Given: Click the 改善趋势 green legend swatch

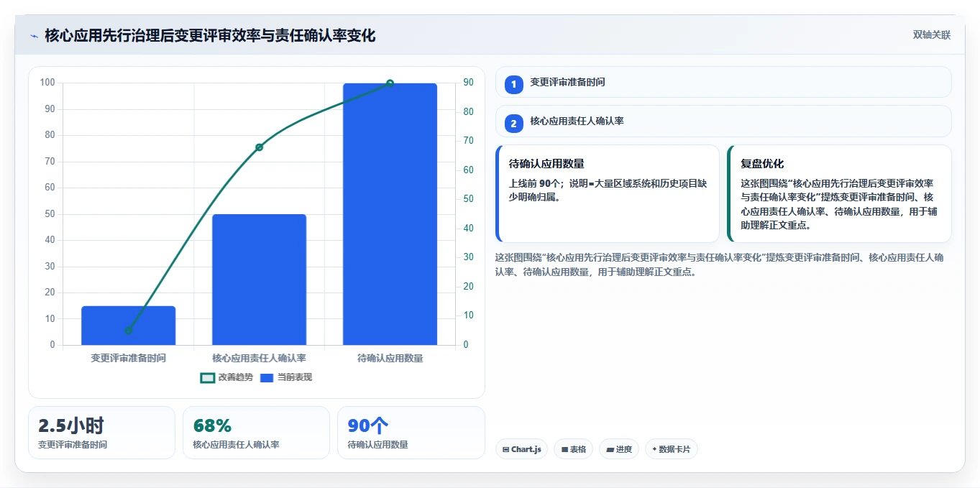Looking at the screenshot, I should coord(208,378).
